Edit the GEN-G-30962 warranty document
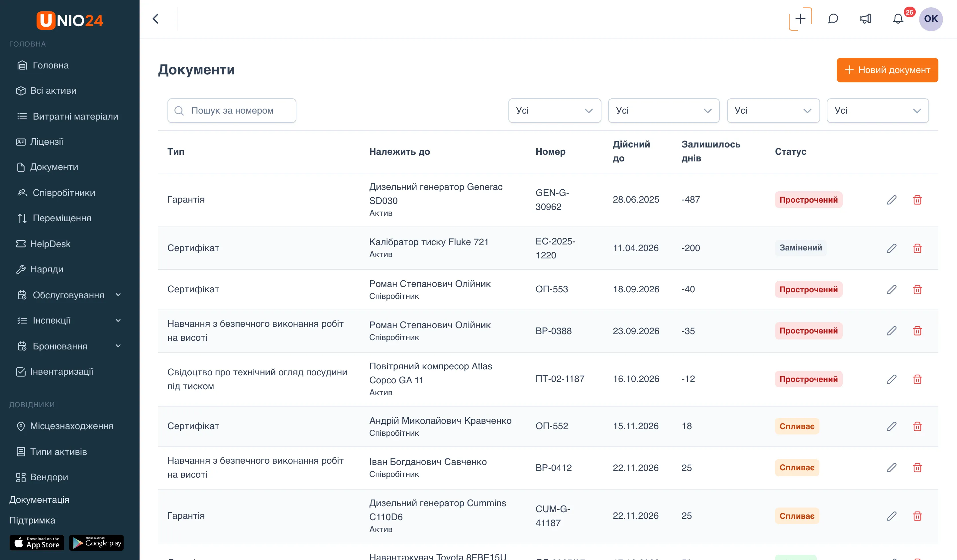Image resolution: width=957 pixels, height=560 pixels. click(x=892, y=200)
